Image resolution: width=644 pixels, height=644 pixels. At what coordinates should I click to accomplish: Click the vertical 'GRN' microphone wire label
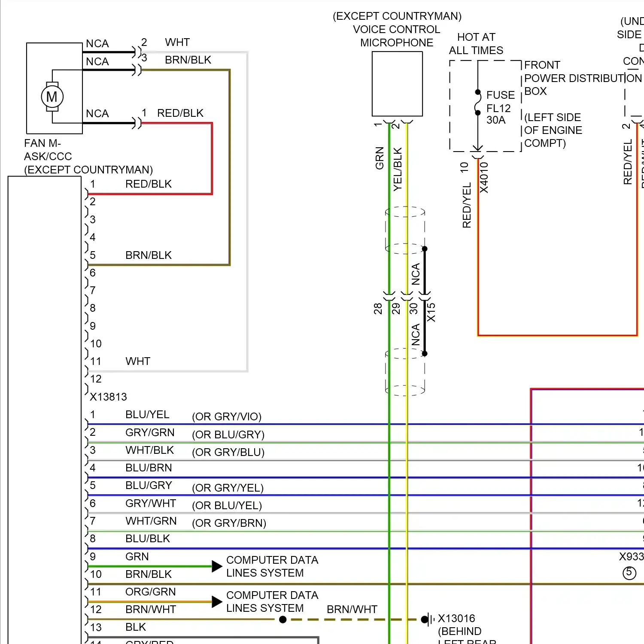(x=380, y=158)
